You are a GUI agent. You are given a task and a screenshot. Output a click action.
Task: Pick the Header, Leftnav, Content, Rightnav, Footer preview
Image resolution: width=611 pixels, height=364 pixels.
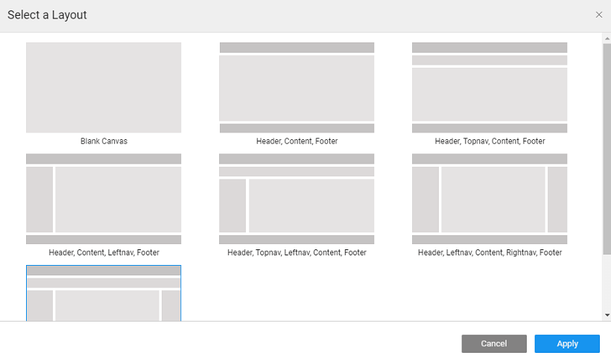point(490,199)
